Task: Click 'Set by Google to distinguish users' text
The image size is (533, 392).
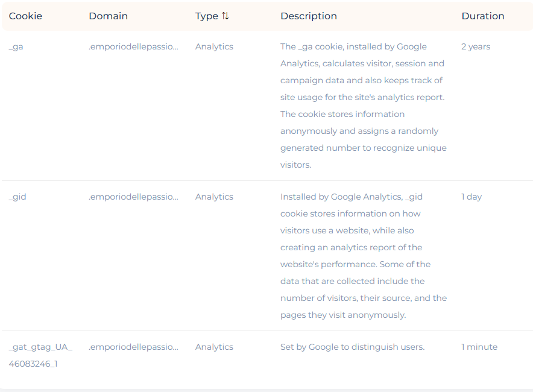Action: [353, 347]
